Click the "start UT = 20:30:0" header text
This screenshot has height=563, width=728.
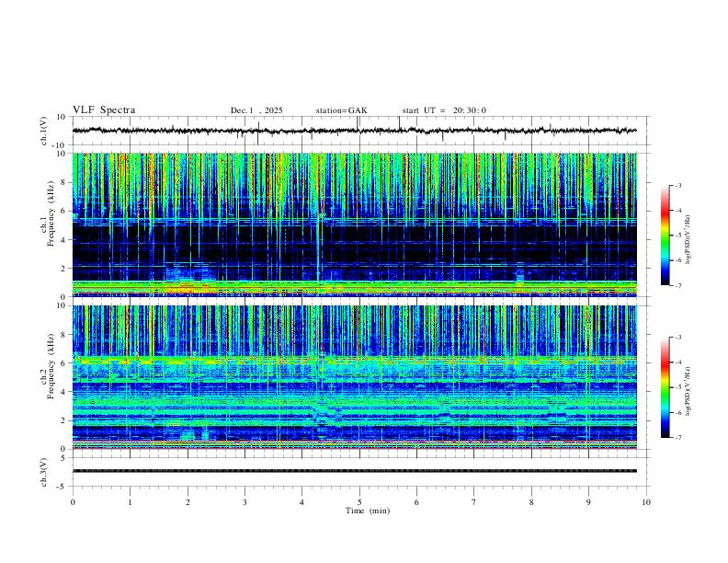coord(444,110)
